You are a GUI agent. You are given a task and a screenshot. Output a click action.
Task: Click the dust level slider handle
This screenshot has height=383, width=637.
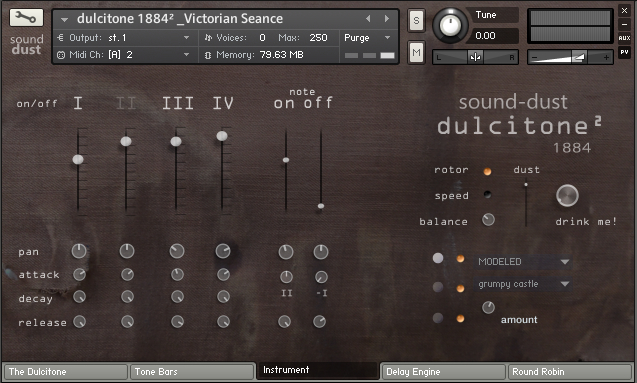526,185
